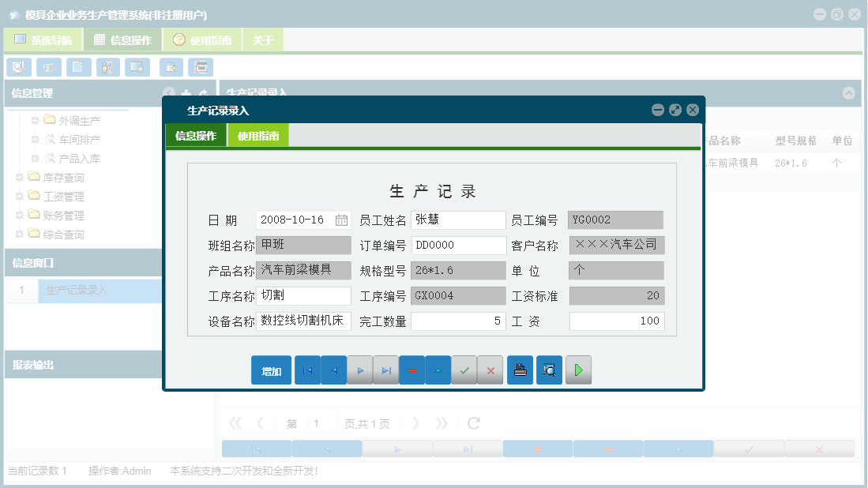
Task: Open the 关于 menu tab
Action: pos(263,38)
